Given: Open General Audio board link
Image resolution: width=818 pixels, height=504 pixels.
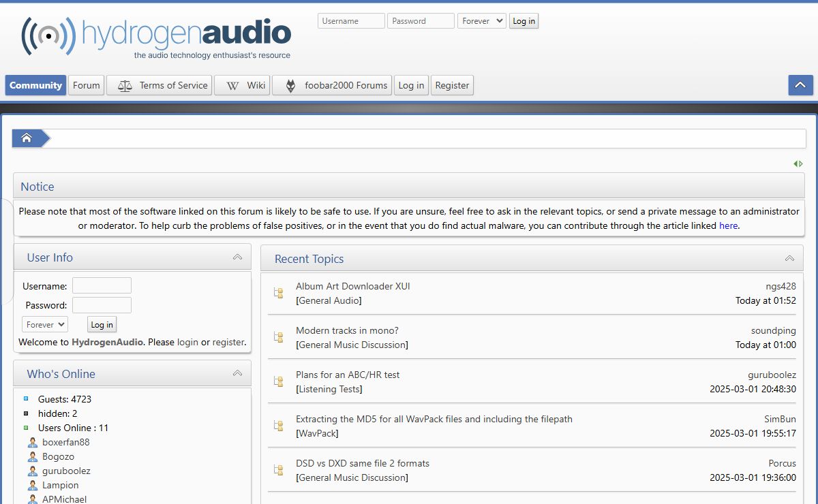Looking at the screenshot, I should click(x=329, y=300).
